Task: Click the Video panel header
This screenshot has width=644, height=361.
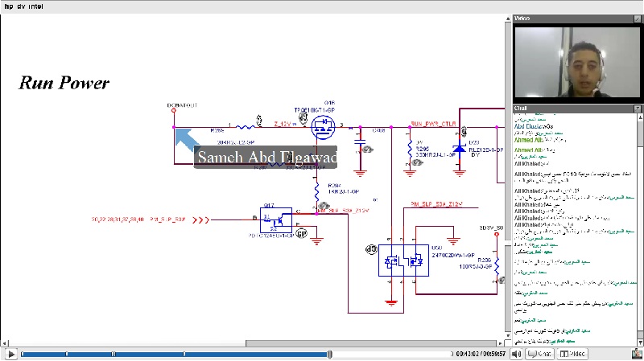Action: [x=577, y=18]
